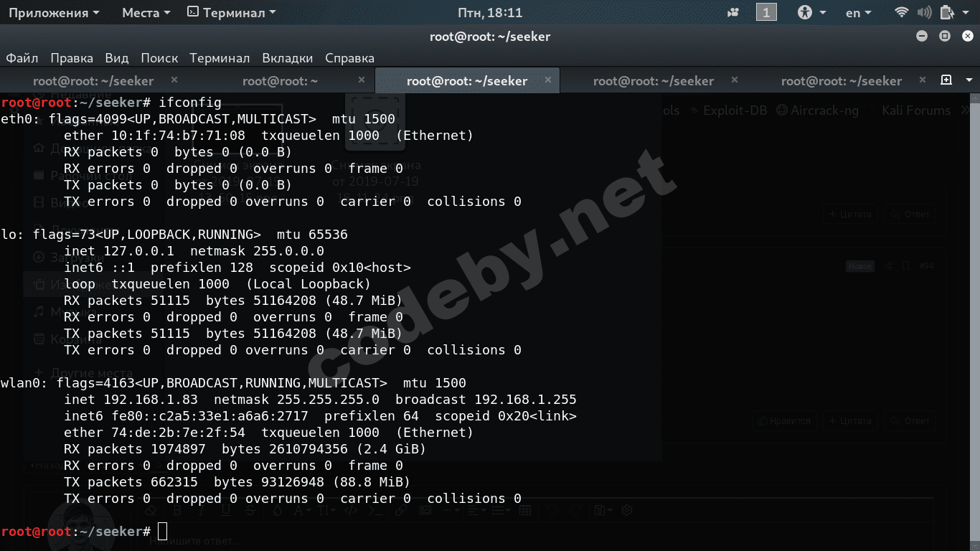The width and height of the screenshot is (980, 551).
Task: Click the battery status icon
Action: [x=946, y=13]
